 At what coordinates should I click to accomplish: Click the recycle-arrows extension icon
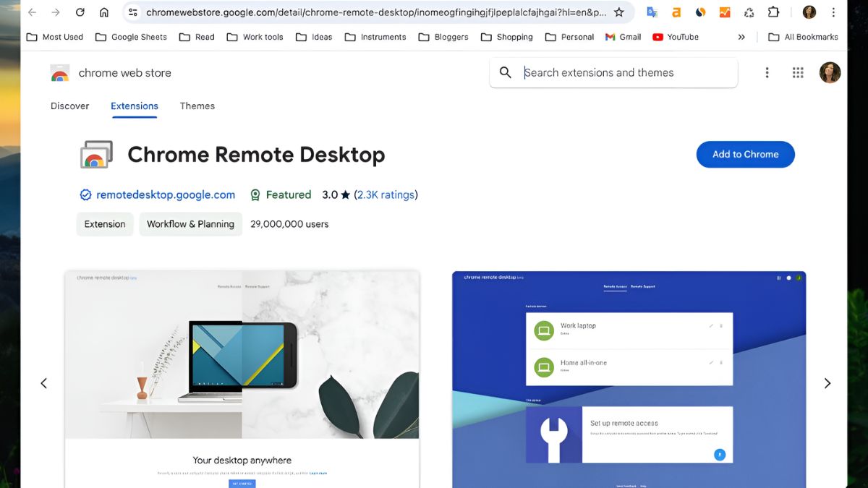(x=749, y=12)
